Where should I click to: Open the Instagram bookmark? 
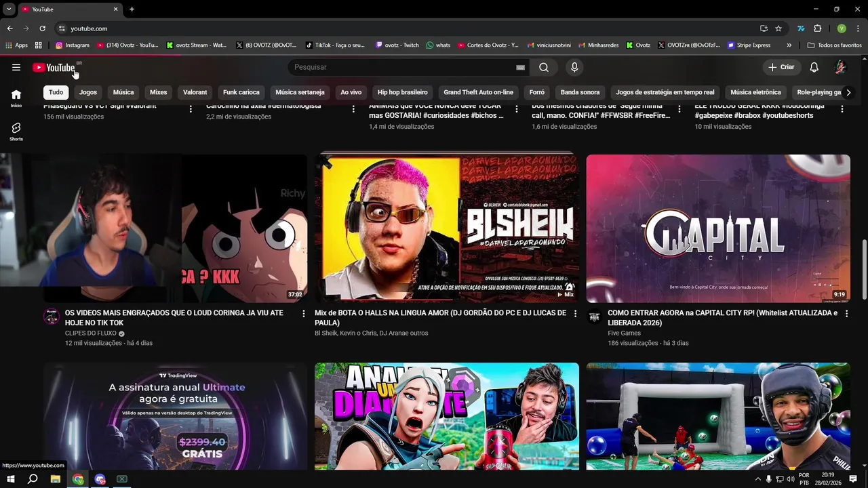[73, 45]
